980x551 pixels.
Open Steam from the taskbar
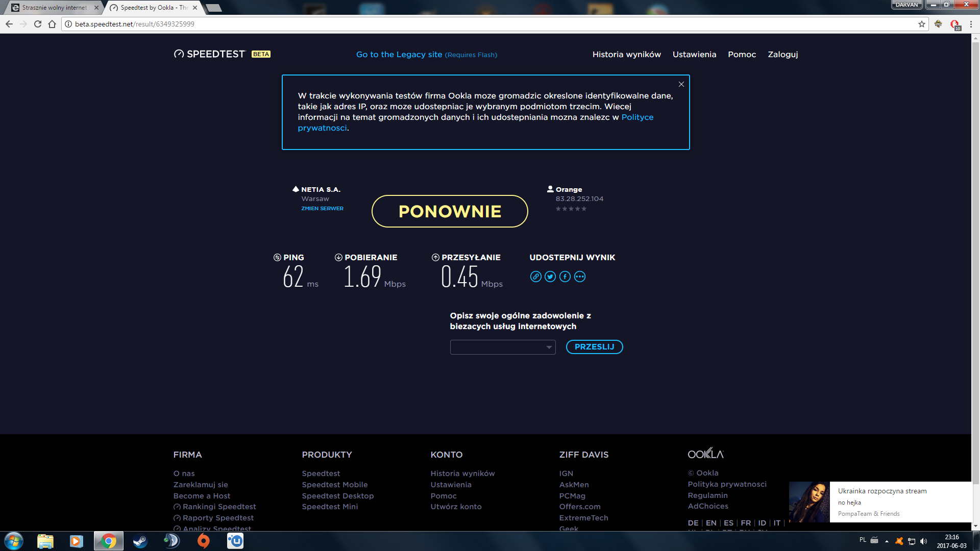pyautogui.click(x=140, y=541)
